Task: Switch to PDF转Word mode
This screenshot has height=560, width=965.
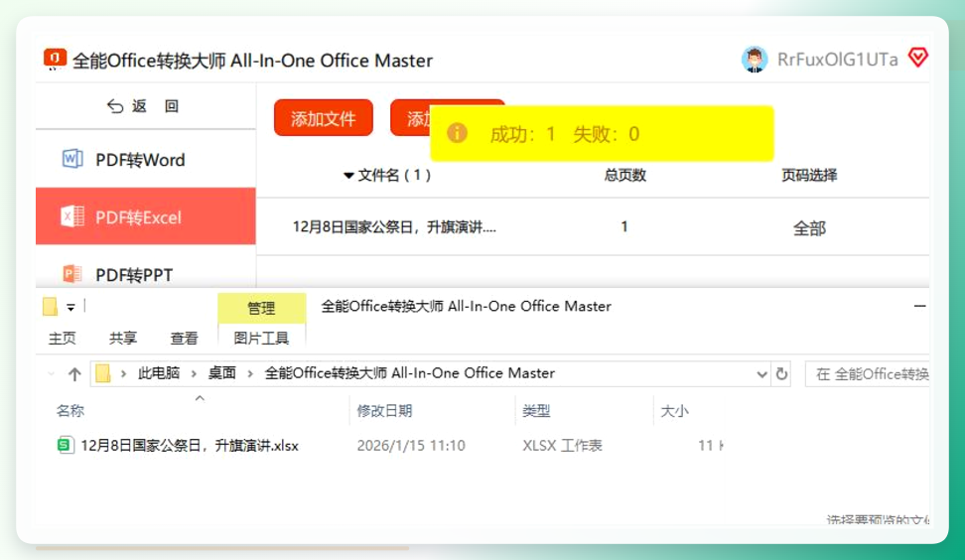Action: pyautogui.click(x=146, y=160)
